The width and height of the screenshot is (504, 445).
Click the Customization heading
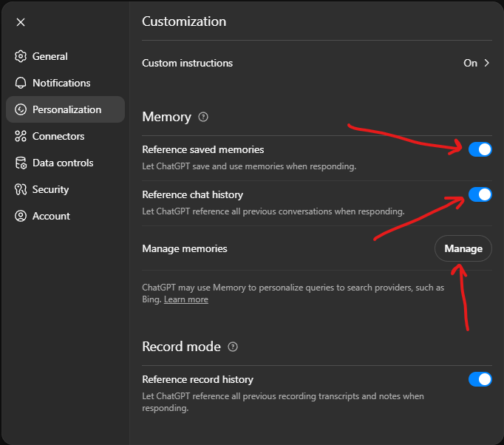pos(184,21)
